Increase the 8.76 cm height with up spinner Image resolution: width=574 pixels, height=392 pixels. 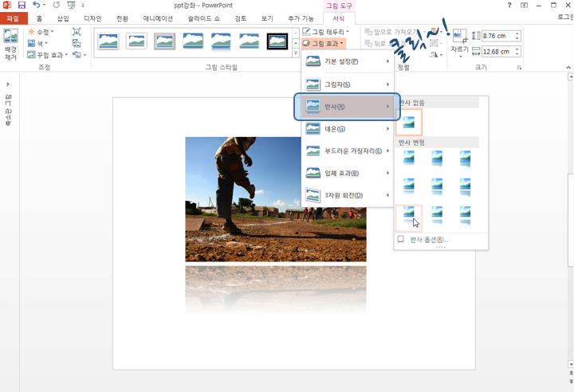pos(517,33)
